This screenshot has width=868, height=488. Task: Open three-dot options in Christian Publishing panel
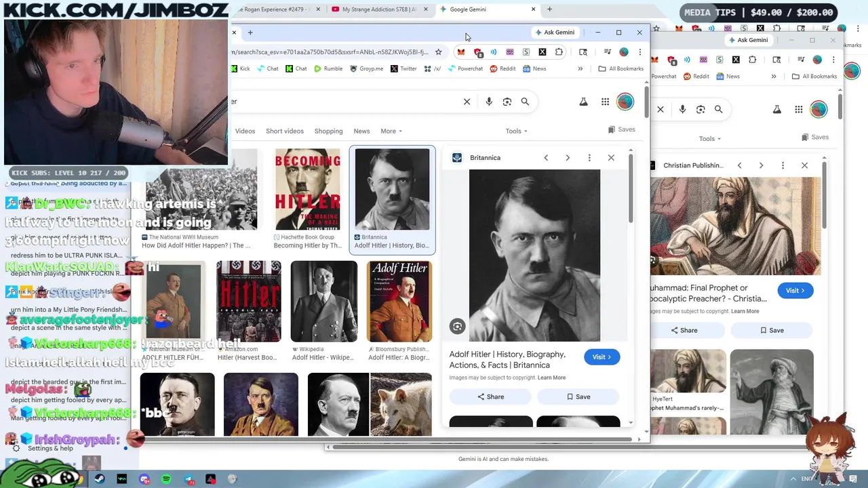pos(783,165)
